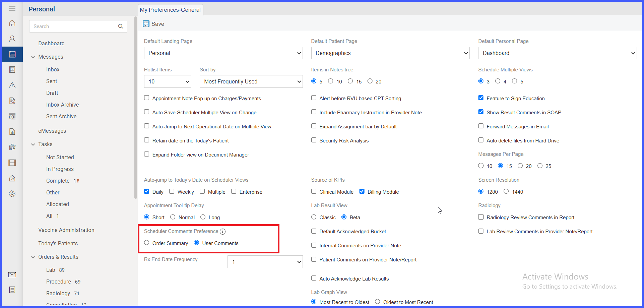Image resolution: width=644 pixels, height=308 pixels.
Task: Open Not Started tasks
Action: point(60,158)
